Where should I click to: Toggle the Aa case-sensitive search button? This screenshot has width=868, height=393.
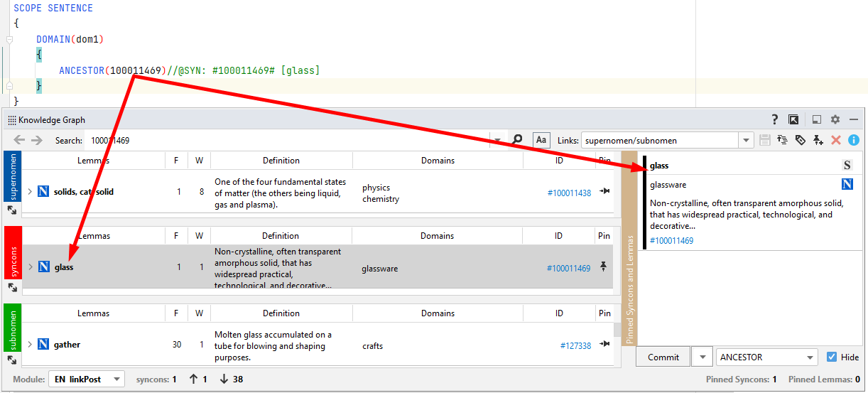[541, 140]
